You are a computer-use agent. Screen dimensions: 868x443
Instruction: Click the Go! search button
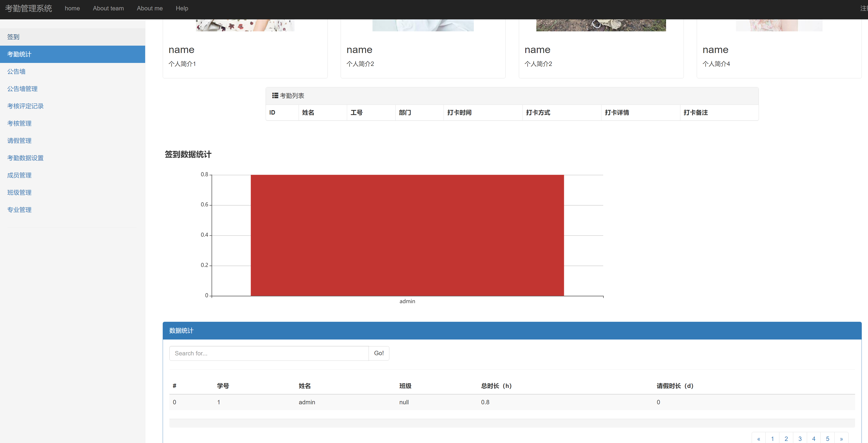click(x=379, y=353)
